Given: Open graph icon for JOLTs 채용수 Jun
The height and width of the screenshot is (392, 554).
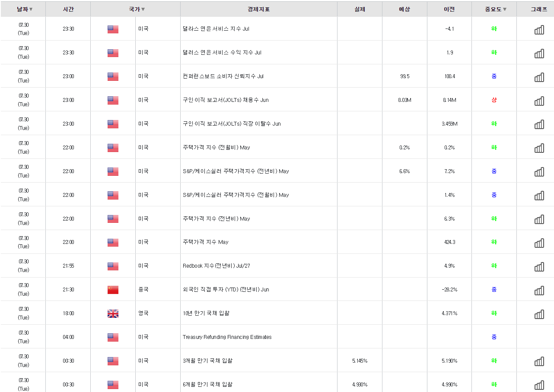Looking at the screenshot, I should coord(539,101).
